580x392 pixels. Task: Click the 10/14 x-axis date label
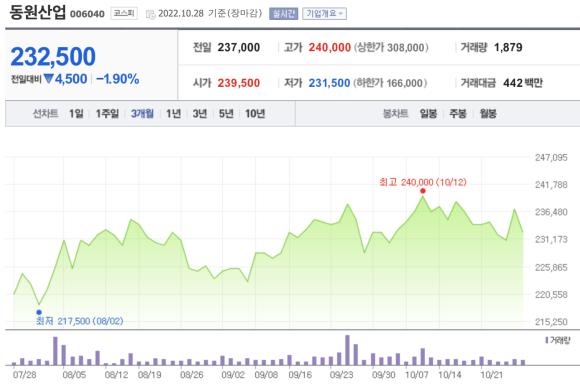point(450,375)
